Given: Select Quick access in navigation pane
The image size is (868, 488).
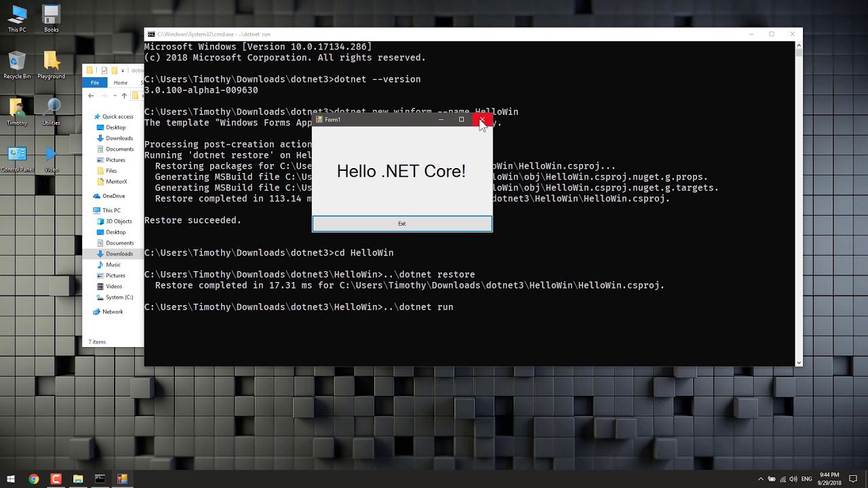Looking at the screenshot, I should coord(113,117).
